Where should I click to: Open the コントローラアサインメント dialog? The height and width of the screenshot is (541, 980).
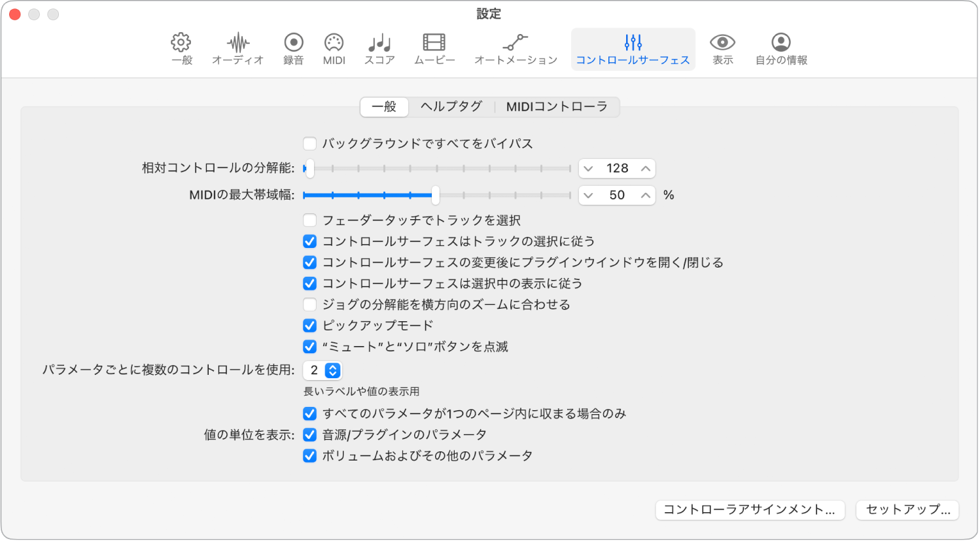(750, 510)
